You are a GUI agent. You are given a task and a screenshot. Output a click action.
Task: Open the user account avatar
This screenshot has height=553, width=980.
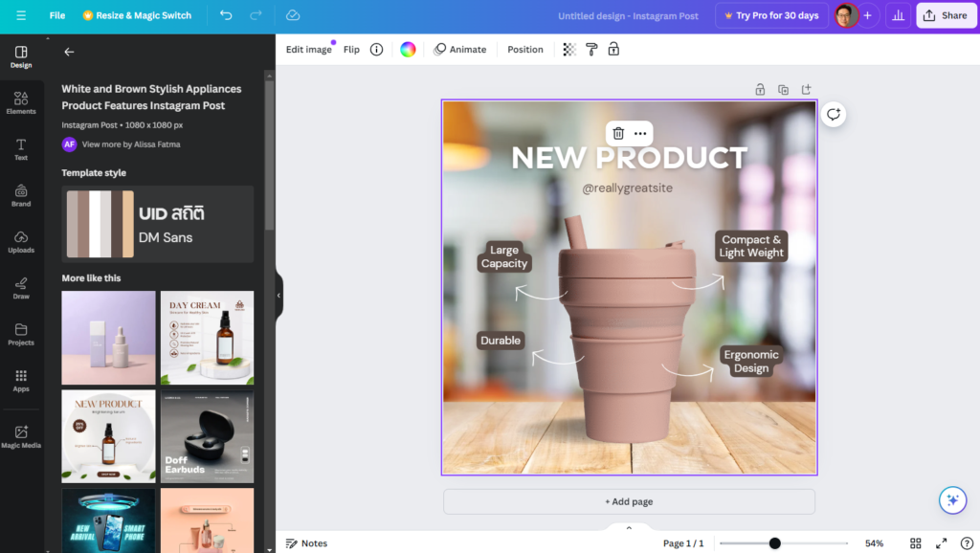point(846,15)
